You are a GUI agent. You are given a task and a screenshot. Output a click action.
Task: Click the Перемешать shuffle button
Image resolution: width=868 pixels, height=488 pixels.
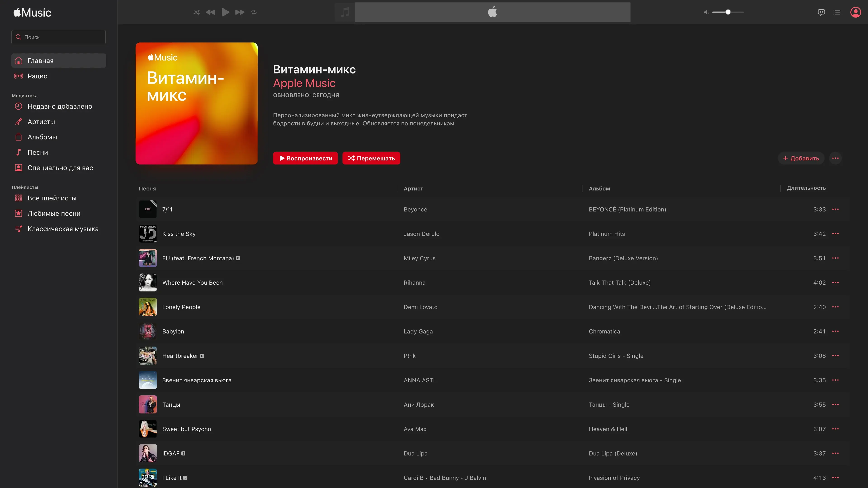371,158
